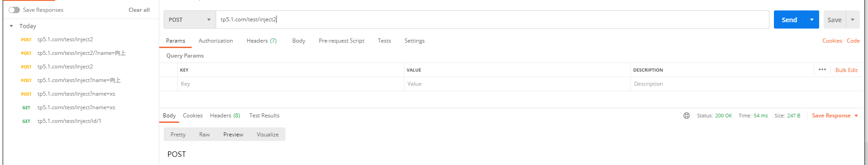Click the Key query param field
The width and height of the screenshot is (868, 165).
click(291, 84)
